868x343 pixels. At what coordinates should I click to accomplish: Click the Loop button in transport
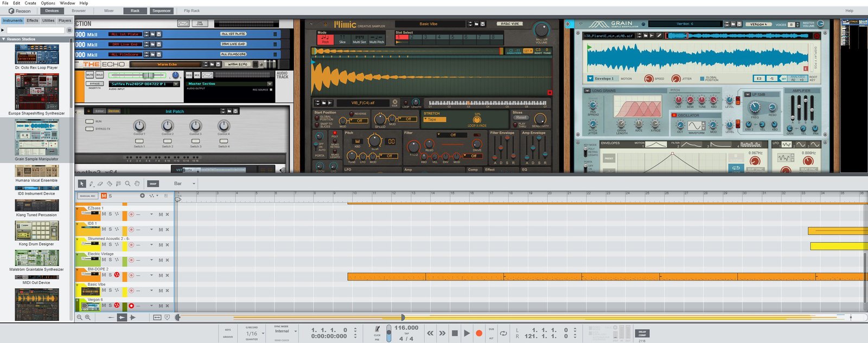tap(503, 333)
